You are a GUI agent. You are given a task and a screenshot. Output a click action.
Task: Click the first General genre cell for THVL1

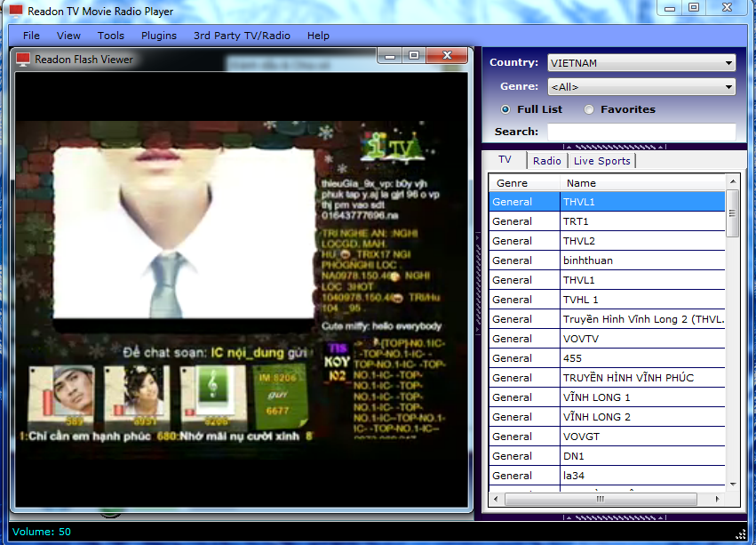[524, 202]
